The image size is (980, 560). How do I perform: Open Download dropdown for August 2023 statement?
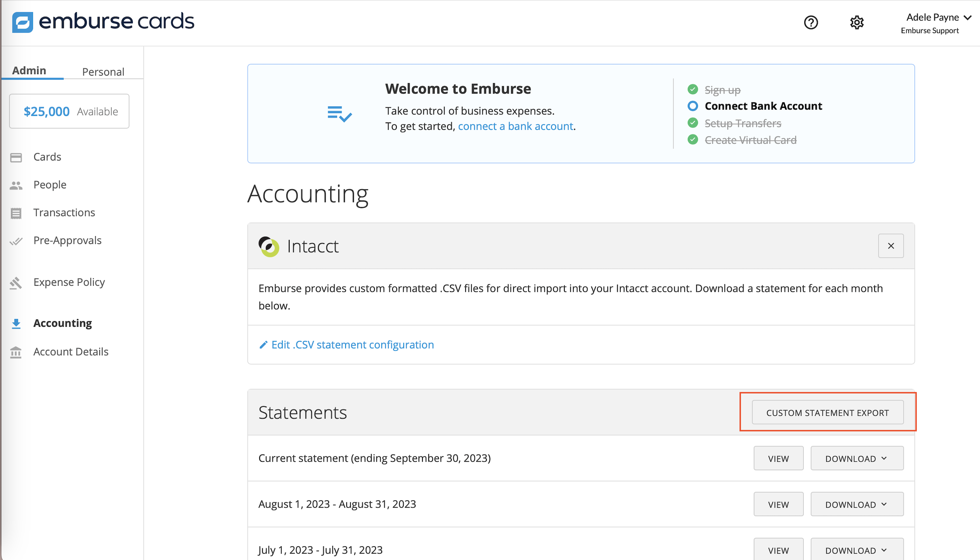click(x=857, y=504)
